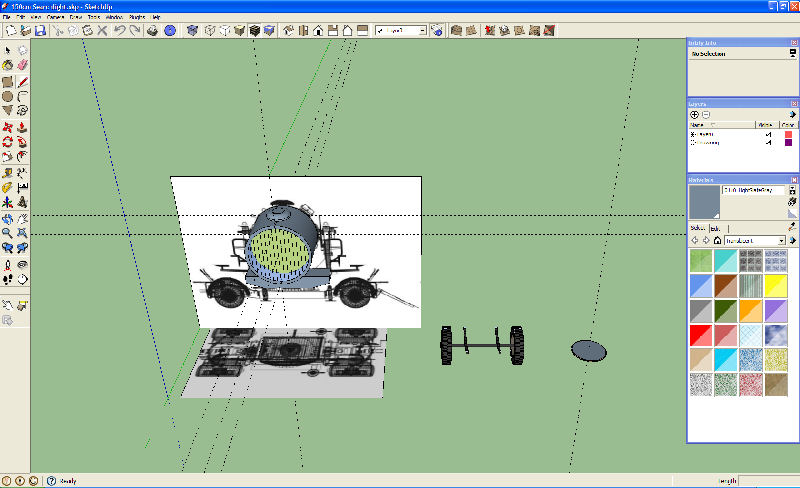Choose the Rectangle drawing tool
This screenshot has height=488, width=800.
coord(8,81)
